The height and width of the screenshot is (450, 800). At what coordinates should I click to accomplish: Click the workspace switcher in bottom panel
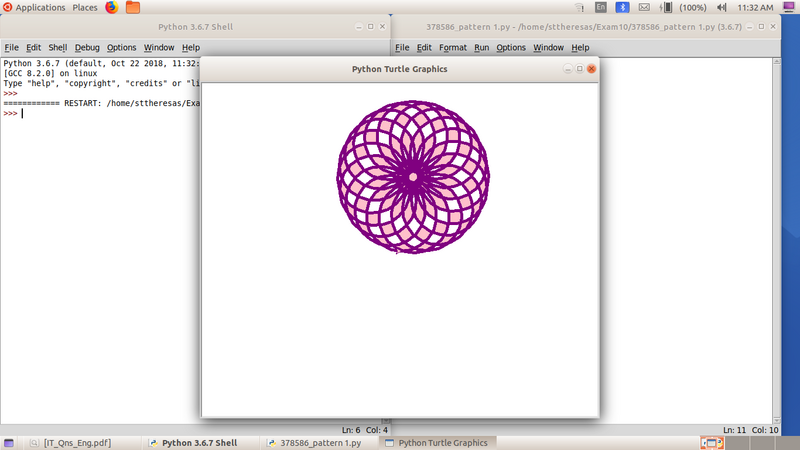[x=711, y=442]
